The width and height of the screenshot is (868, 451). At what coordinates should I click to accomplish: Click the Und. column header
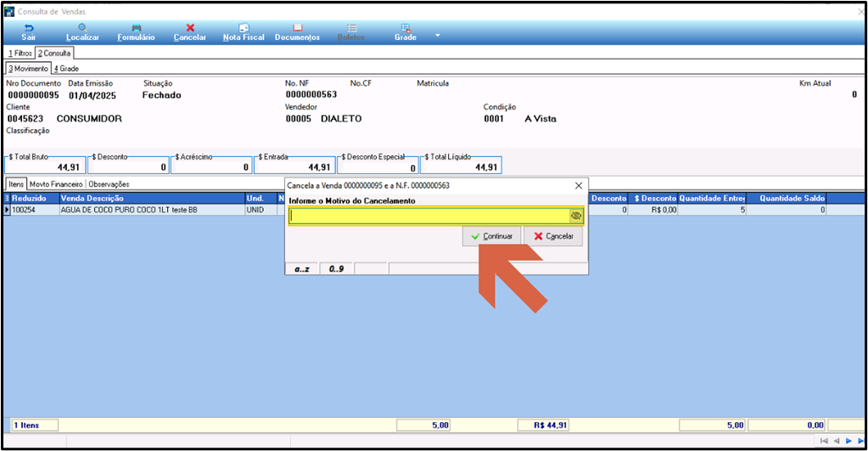click(x=260, y=198)
